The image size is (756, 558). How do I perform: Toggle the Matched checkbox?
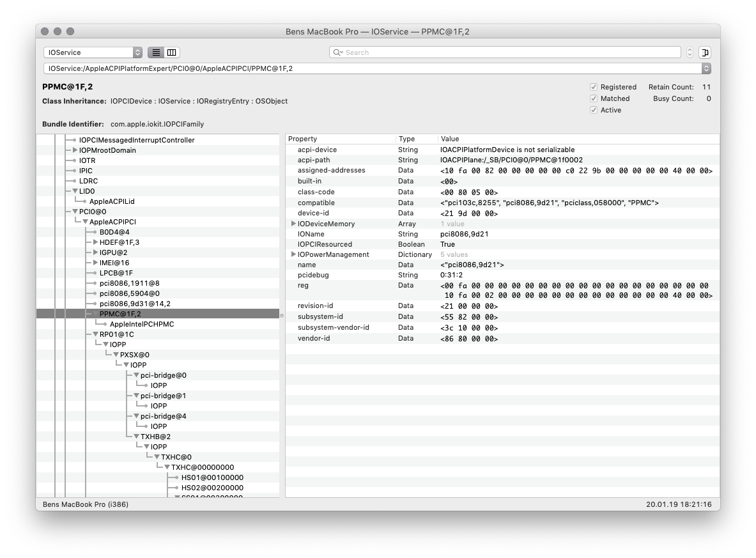point(594,98)
